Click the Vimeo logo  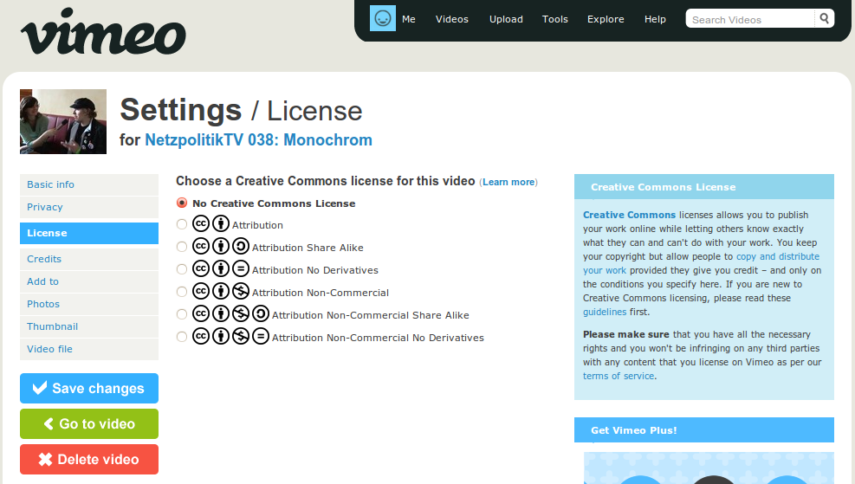coord(103,32)
